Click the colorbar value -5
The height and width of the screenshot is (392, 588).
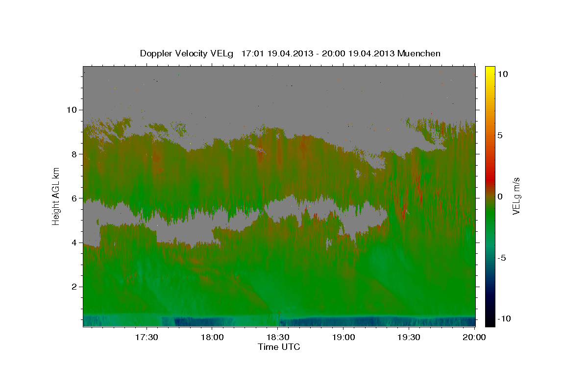click(501, 258)
